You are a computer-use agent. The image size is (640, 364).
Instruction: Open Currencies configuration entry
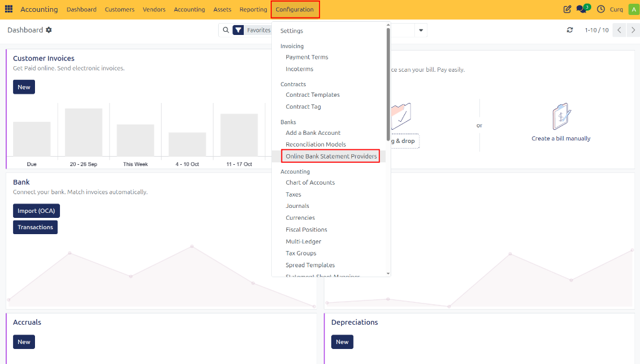[x=301, y=218]
